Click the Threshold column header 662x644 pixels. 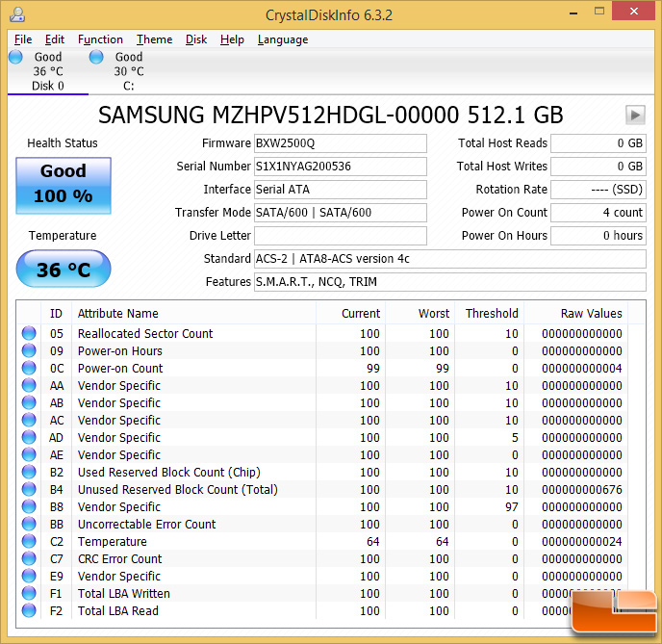(490, 314)
